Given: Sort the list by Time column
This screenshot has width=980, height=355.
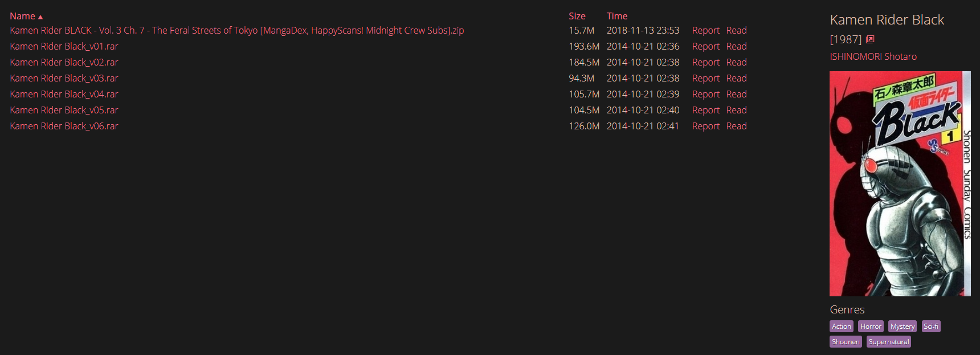Looking at the screenshot, I should click(617, 16).
